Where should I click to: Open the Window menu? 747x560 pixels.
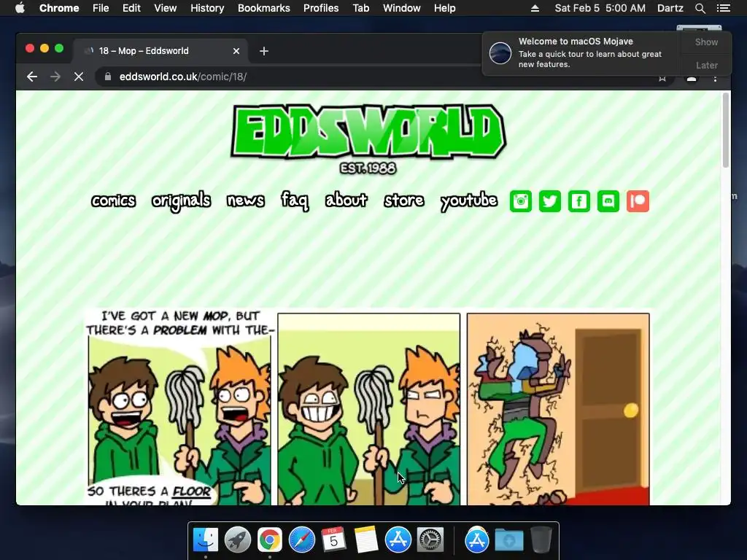pos(402,8)
